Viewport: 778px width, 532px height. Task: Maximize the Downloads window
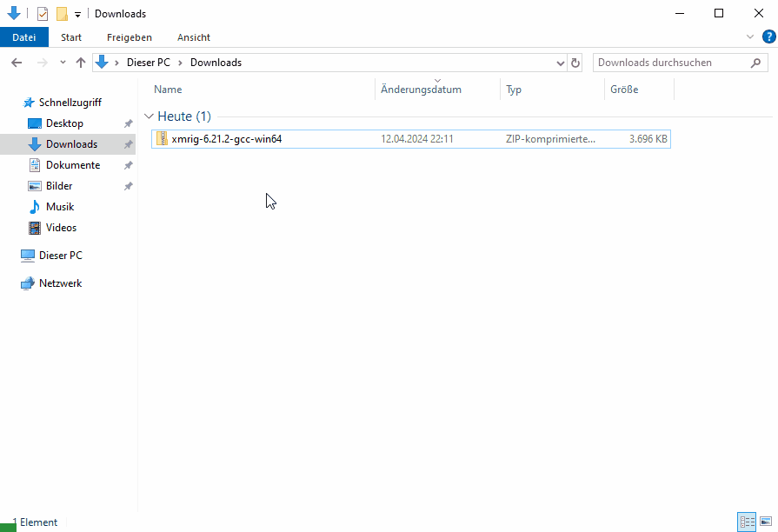(x=719, y=13)
